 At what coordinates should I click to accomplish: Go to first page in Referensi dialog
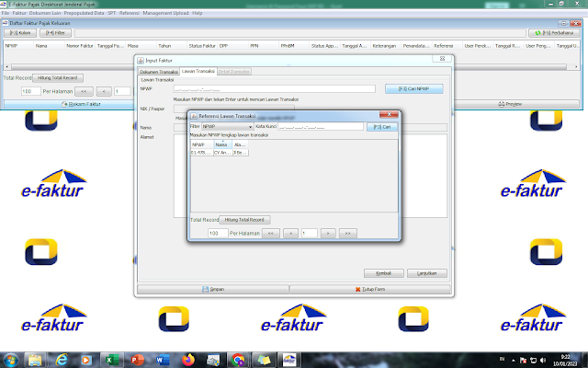271,233
